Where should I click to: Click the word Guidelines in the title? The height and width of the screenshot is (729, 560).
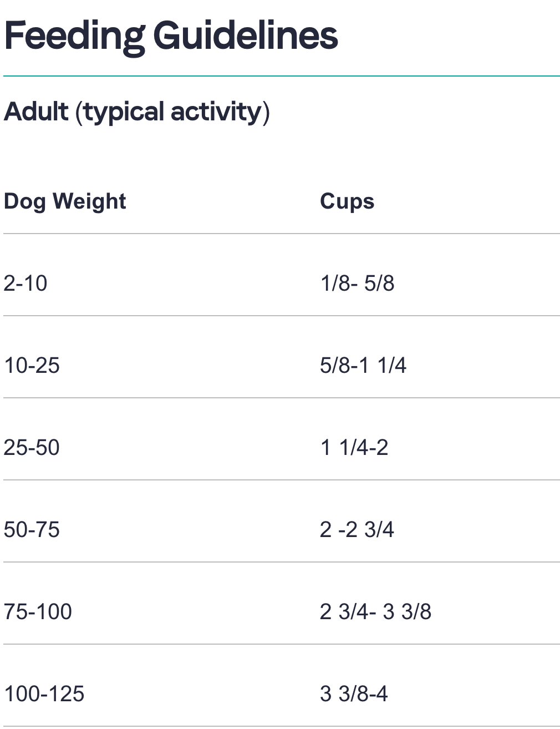tap(245, 36)
